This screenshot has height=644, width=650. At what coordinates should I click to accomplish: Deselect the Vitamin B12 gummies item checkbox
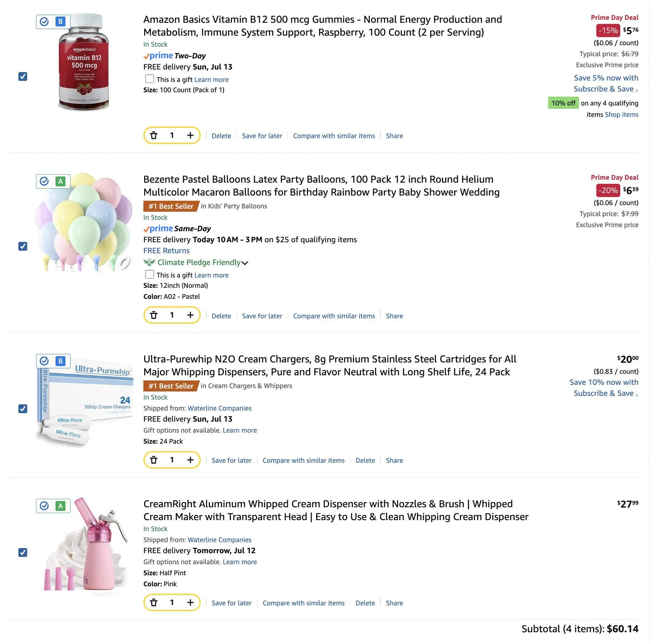(x=23, y=76)
